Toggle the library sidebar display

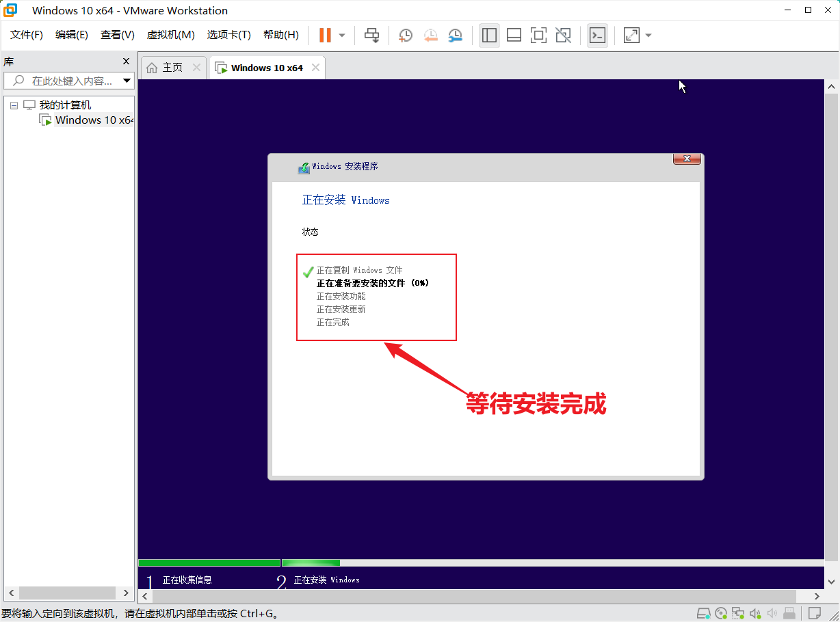[489, 35]
